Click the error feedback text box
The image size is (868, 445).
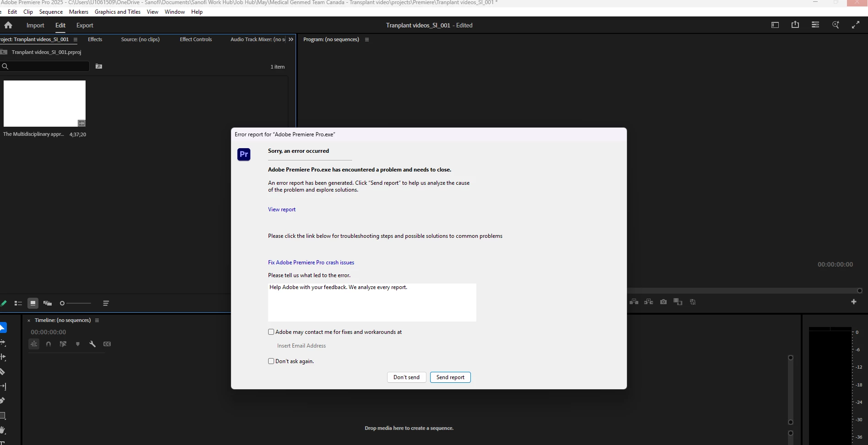[372, 302]
